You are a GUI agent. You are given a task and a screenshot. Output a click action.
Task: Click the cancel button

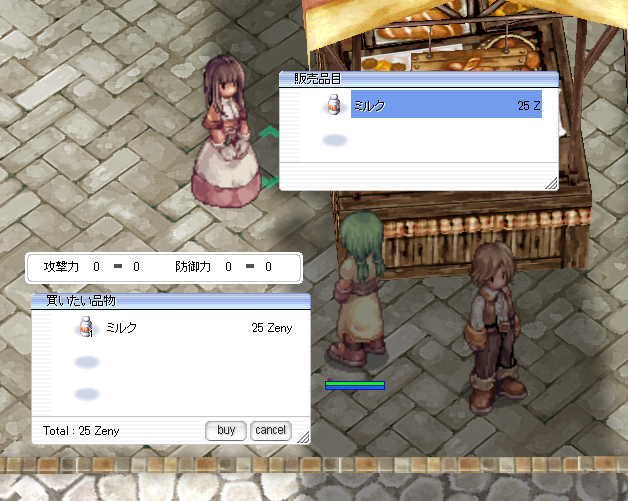(271, 431)
